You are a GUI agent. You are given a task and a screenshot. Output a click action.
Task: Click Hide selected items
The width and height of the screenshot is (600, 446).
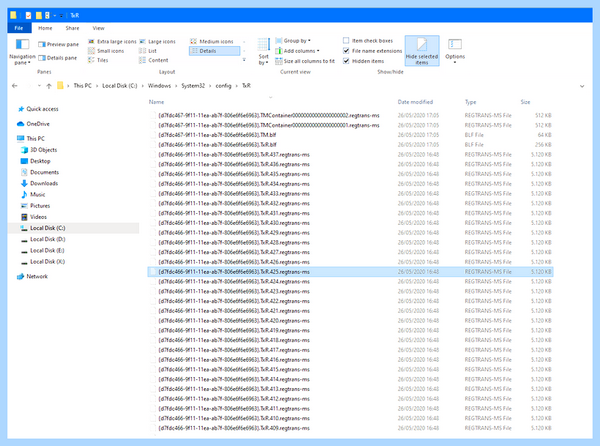coord(422,51)
